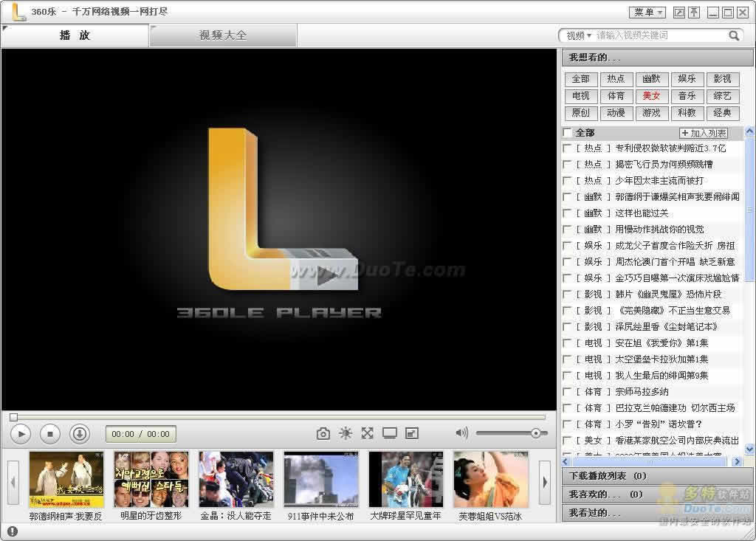This screenshot has width=756, height=541.
Task: Expand the 我喜欢的 section
Action: [x=657, y=495]
